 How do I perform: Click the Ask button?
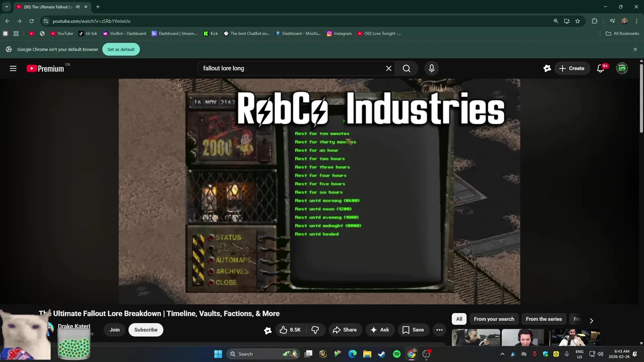tap(379, 330)
